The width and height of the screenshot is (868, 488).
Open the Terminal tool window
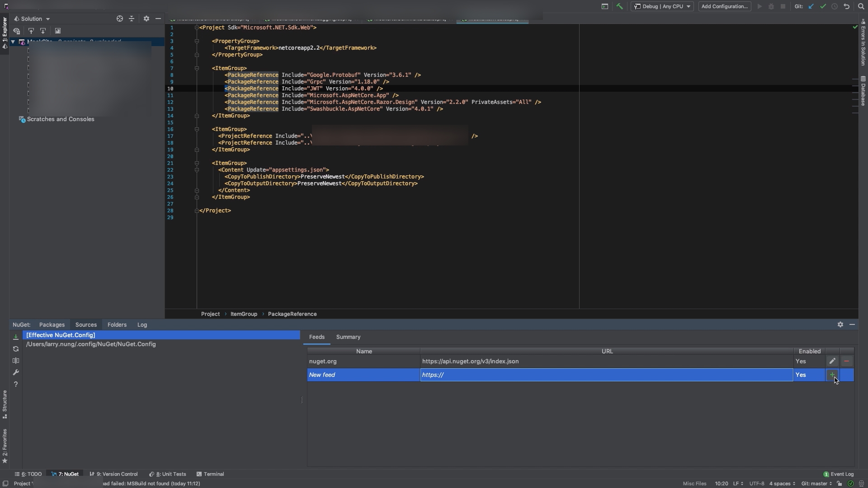pyautogui.click(x=210, y=474)
